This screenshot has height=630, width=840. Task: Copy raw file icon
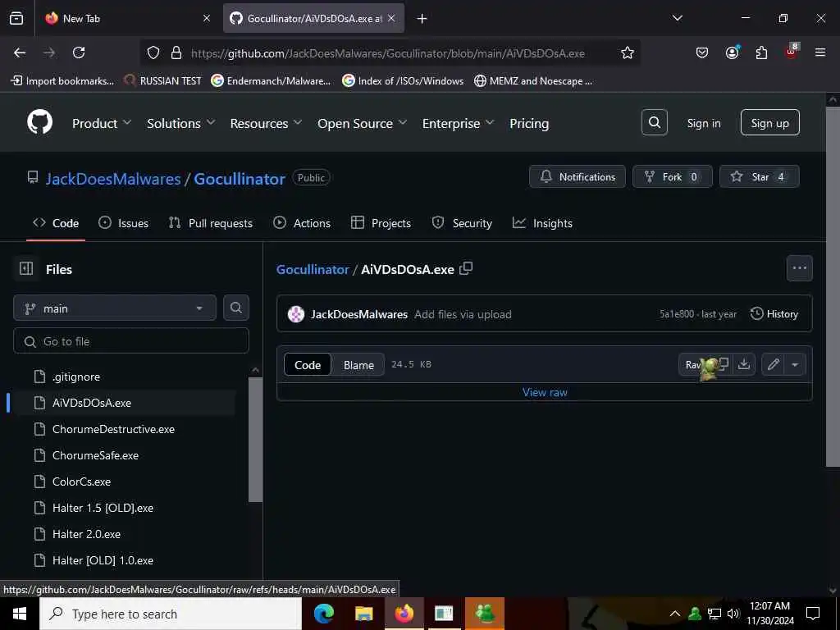(724, 364)
